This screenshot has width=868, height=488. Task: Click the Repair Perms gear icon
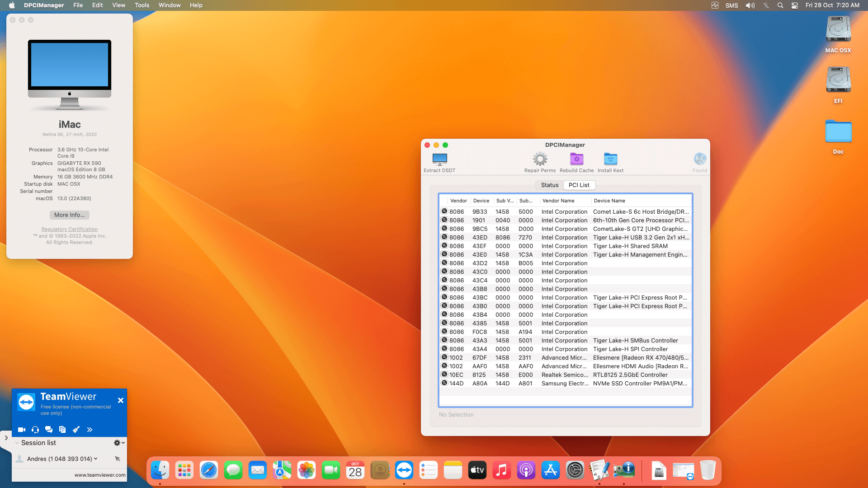click(x=540, y=160)
